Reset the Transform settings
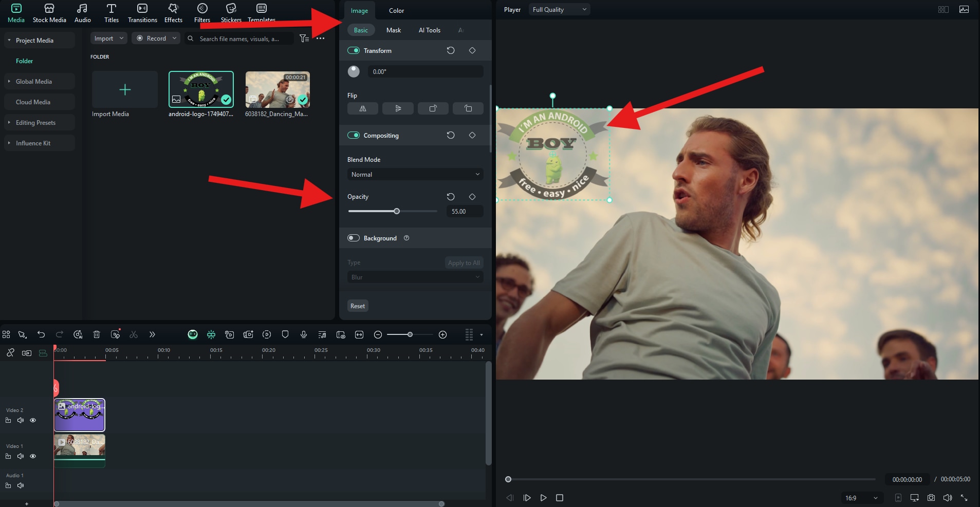 [x=451, y=50]
